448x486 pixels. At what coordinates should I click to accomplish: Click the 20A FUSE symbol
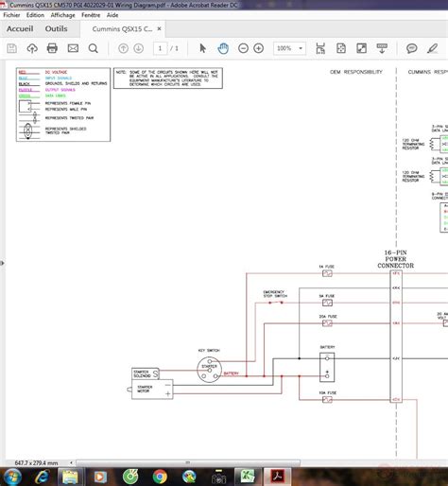(327, 323)
